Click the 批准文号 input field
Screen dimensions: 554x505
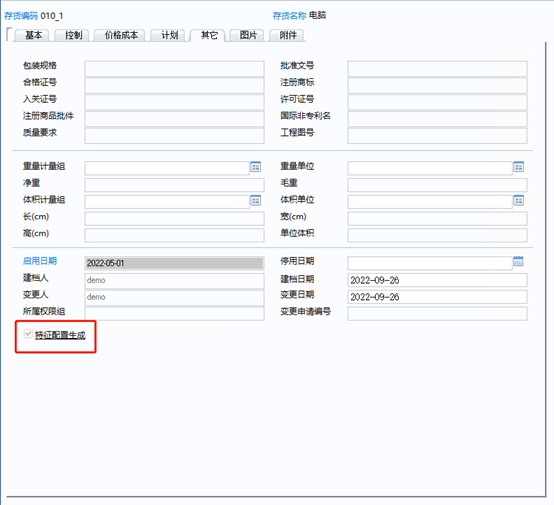(437, 69)
